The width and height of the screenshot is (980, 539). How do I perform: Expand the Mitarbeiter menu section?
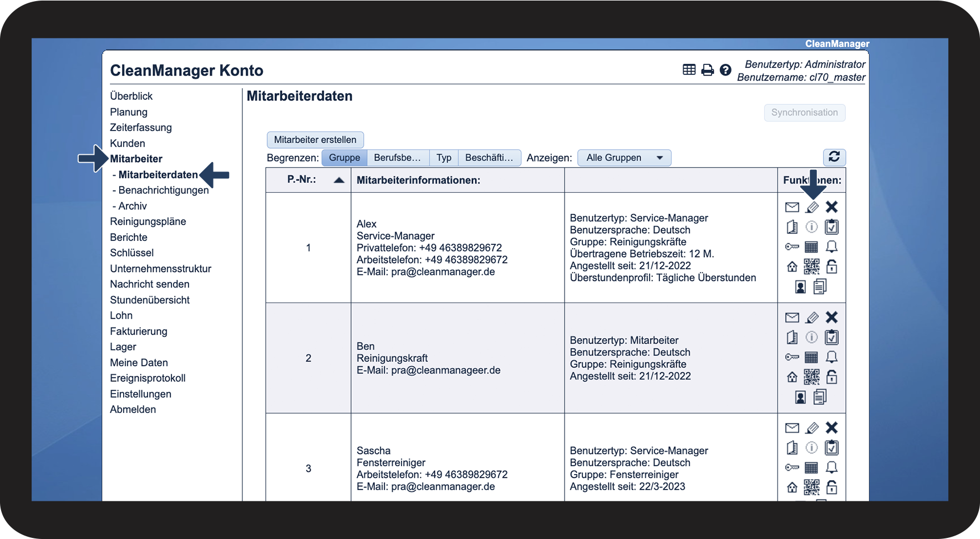pyautogui.click(x=136, y=159)
